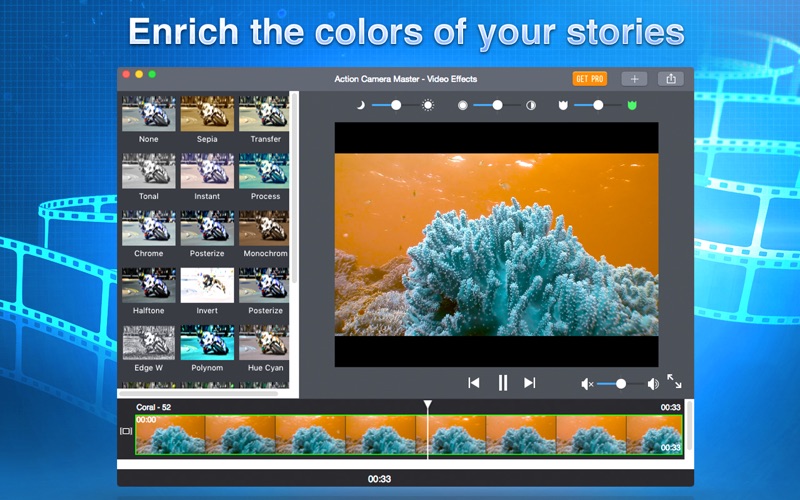800x500 pixels.
Task: Click the green high-saturation icon
Action: [632, 105]
